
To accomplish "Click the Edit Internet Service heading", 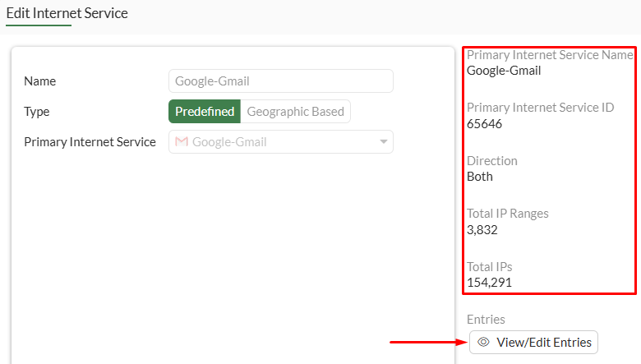I will pyautogui.click(x=67, y=13).
